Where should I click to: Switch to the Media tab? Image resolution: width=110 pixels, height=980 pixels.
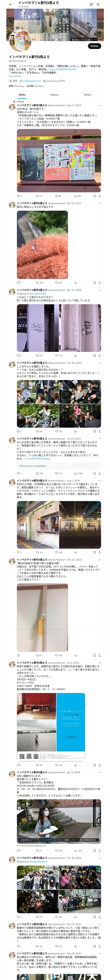(88, 95)
